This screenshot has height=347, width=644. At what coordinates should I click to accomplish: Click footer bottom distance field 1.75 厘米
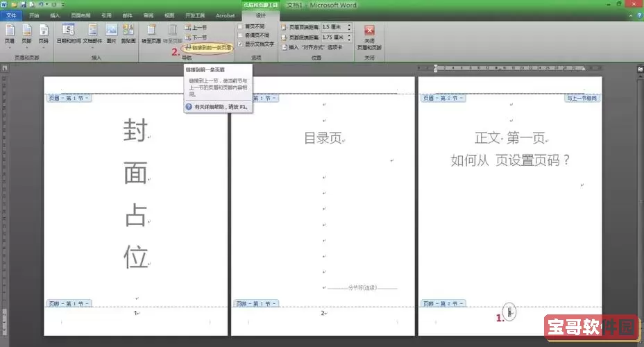(333, 37)
